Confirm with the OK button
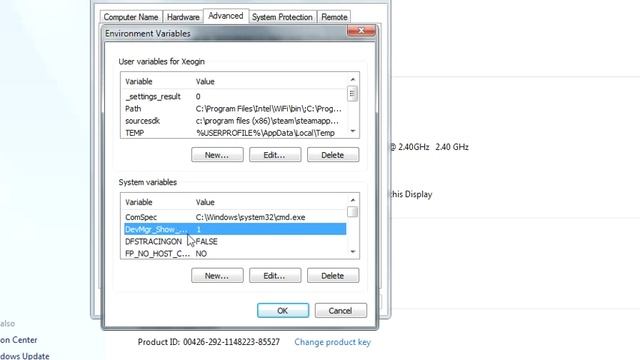 [283, 311]
